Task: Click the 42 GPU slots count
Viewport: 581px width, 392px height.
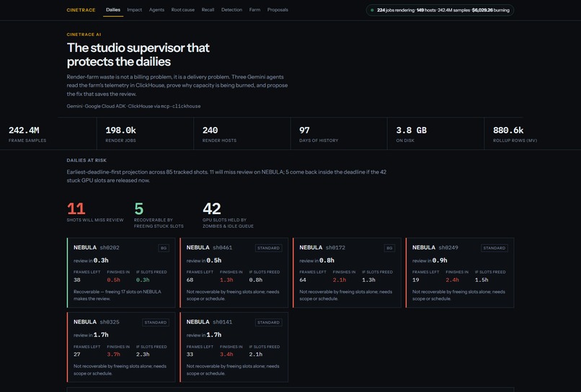Action: click(212, 208)
